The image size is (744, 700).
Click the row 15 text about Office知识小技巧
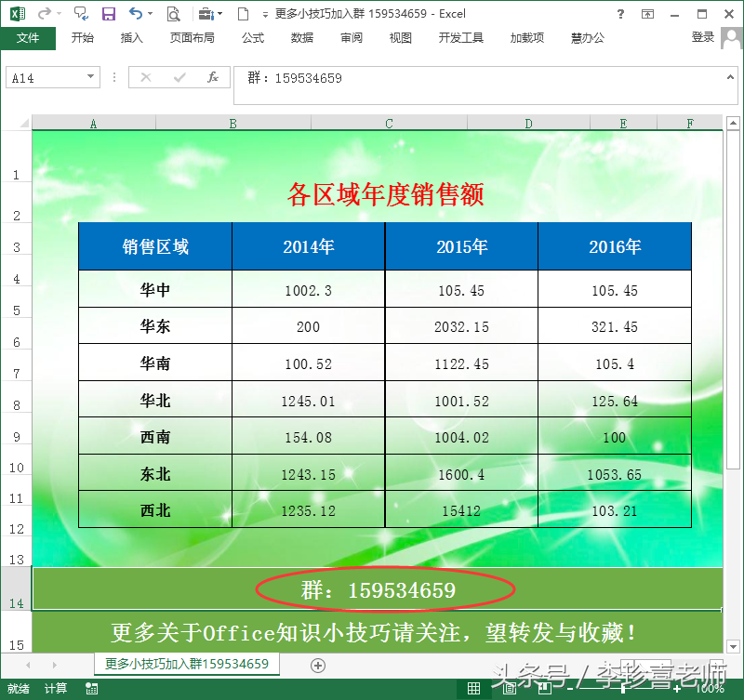(x=374, y=633)
